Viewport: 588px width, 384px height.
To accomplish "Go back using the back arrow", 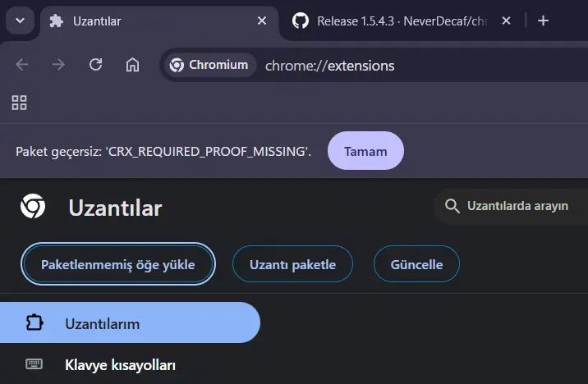I will tap(21, 65).
